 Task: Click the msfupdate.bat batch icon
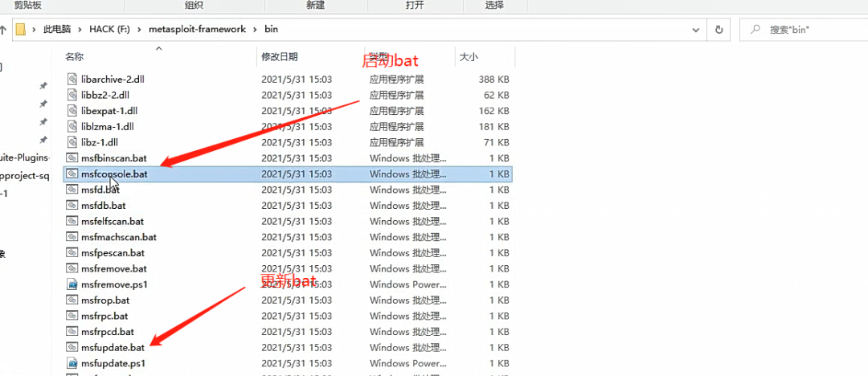pos(72,347)
